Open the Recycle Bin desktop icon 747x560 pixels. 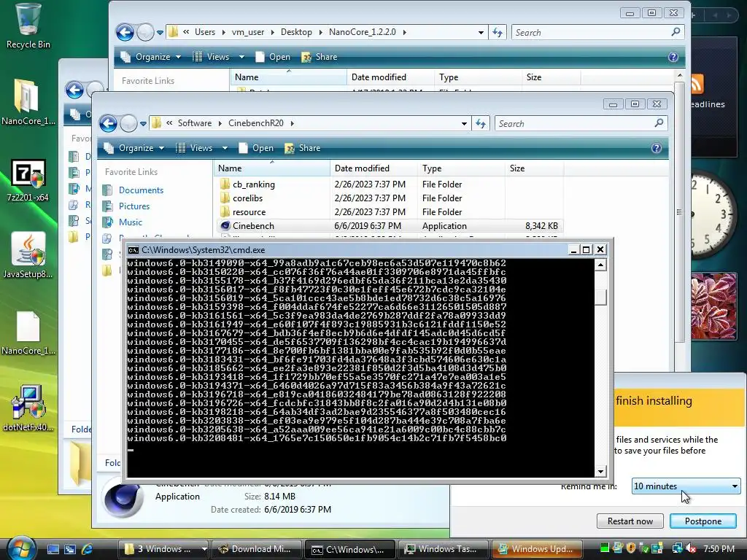point(28,26)
